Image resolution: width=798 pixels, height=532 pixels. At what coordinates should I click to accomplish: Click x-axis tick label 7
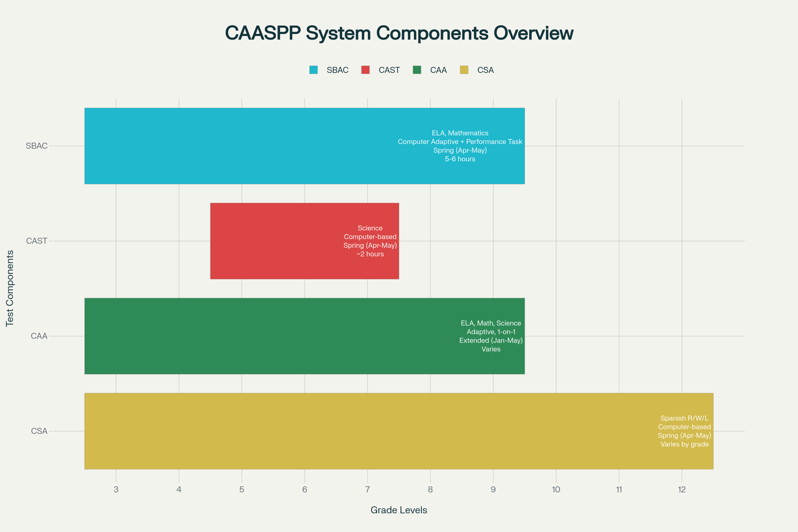(x=368, y=490)
